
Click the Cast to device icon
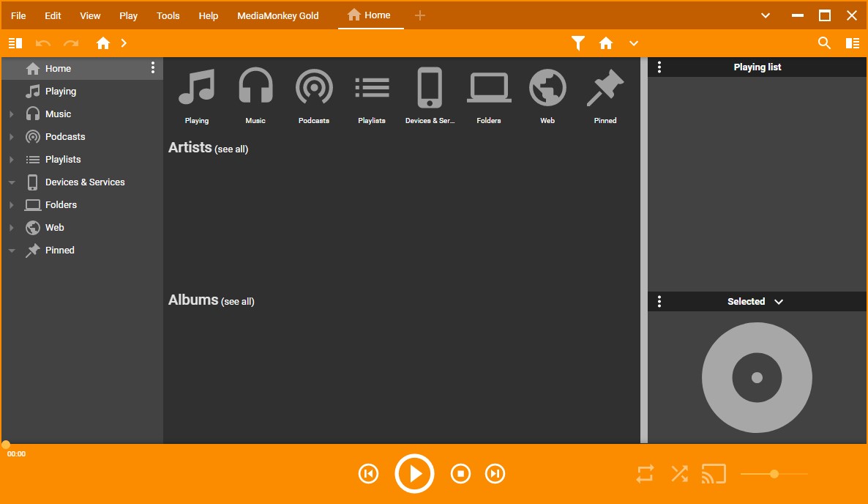click(x=714, y=474)
